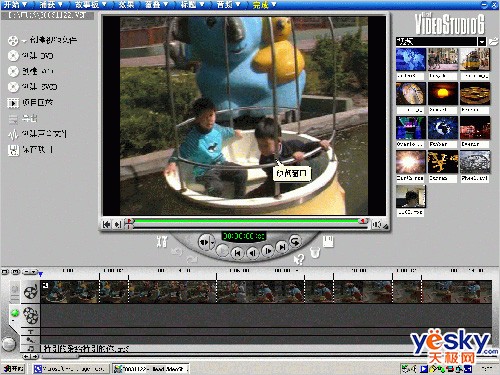500x375 pixels.
Task: Select the title track T icon
Action: pyautogui.click(x=31, y=332)
